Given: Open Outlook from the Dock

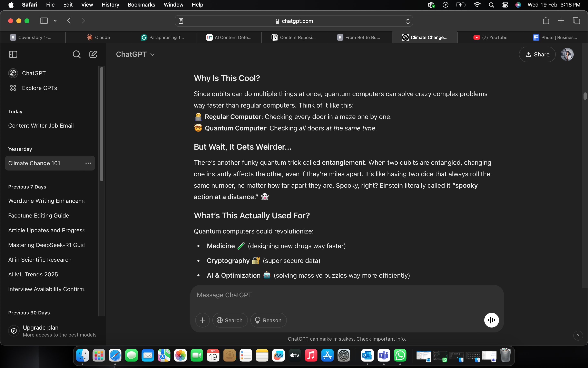Looking at the screenshot, I should click(367, 356).
